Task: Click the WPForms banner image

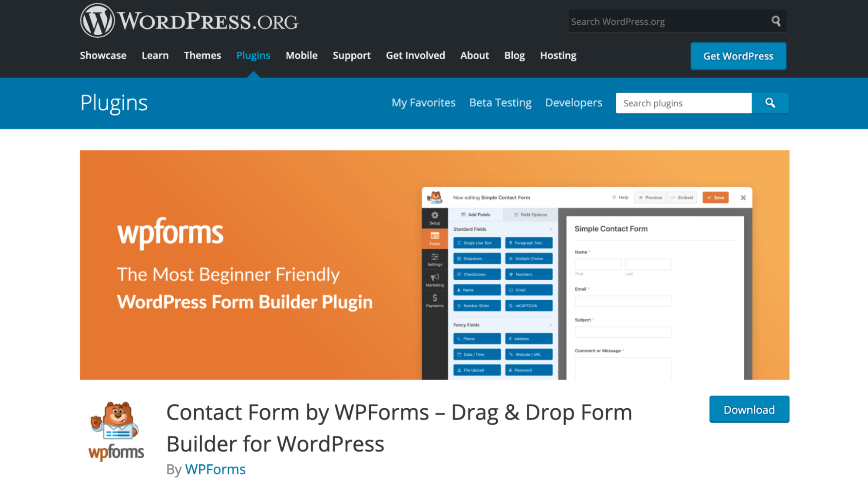Action: [x=434, y=265]
